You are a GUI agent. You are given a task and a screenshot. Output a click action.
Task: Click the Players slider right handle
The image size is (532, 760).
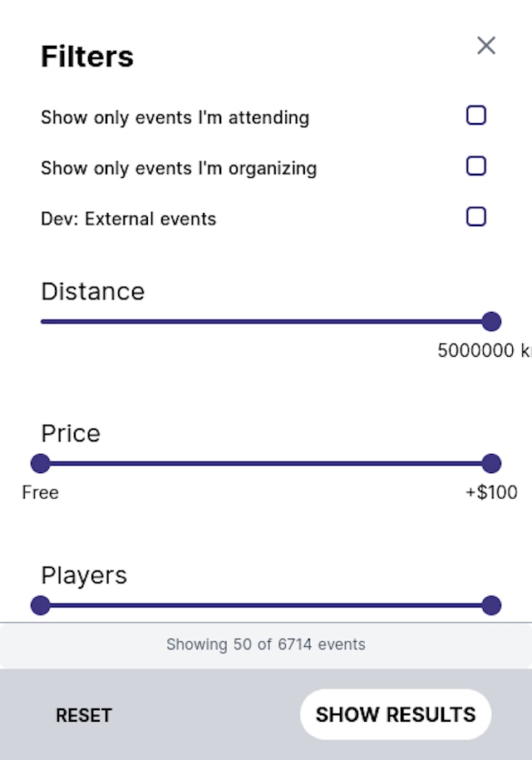point(491,605)
